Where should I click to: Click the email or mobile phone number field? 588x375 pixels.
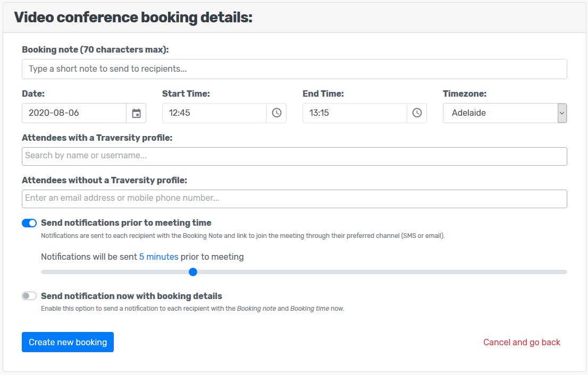pos(294,199)
